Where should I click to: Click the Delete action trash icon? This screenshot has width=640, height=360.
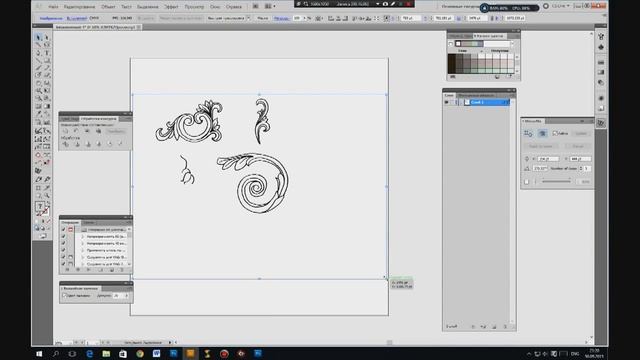tap(122, 270)
